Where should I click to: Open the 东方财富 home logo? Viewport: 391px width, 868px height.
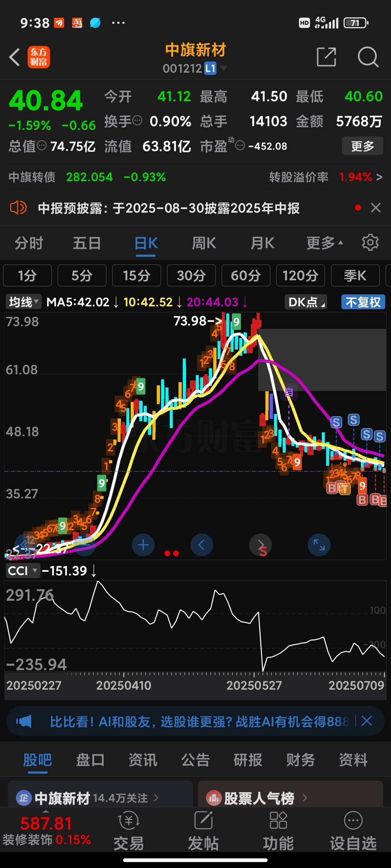[x=39, y=57]
